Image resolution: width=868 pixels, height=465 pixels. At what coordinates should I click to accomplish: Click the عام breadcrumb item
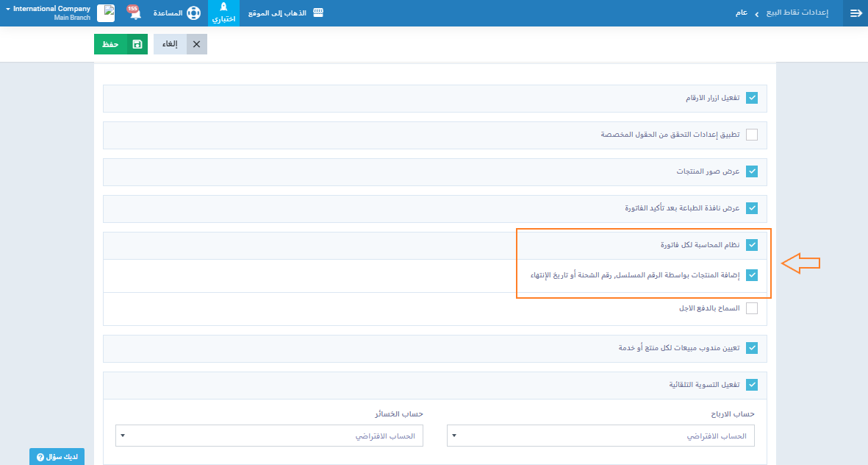pyautogui.click(x=742, y=13)
